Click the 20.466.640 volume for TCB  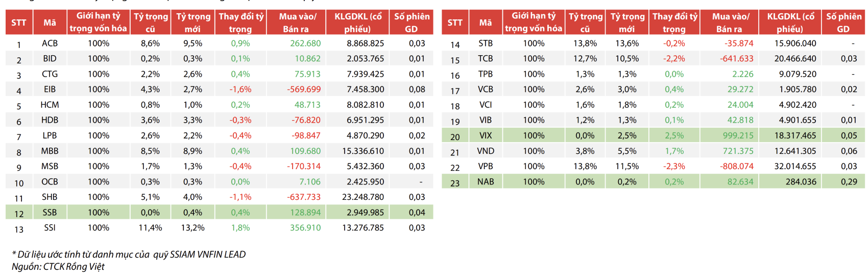[795, 59]
